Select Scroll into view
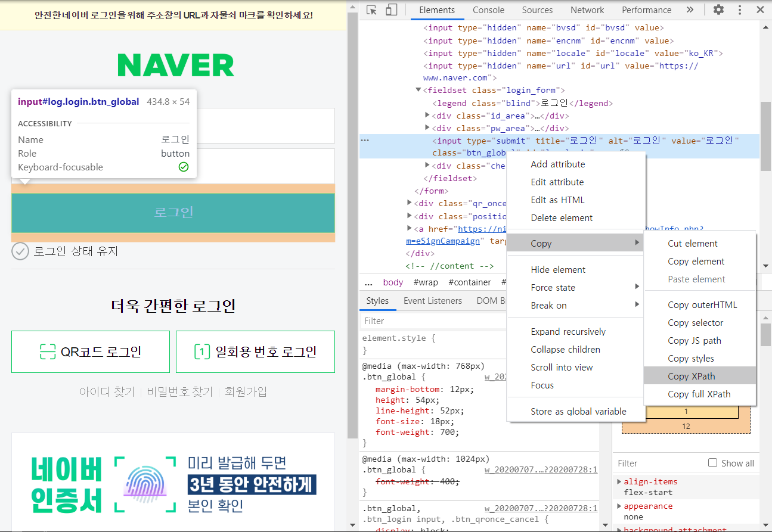 (576, 367)
